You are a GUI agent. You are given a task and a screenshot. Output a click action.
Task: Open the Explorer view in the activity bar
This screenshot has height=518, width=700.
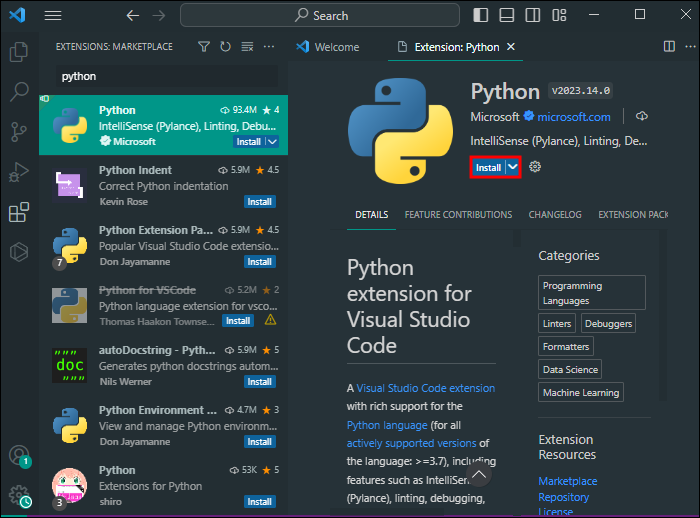tap(19, 52)
